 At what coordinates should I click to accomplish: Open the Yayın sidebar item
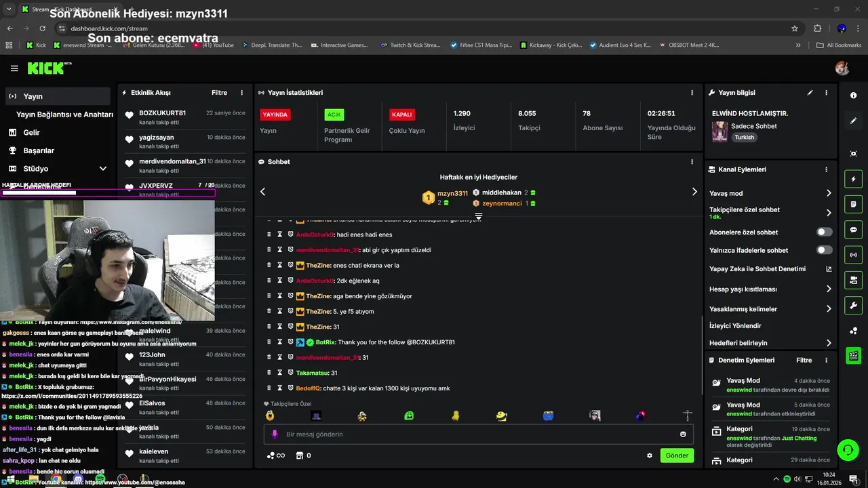(58, 96)
